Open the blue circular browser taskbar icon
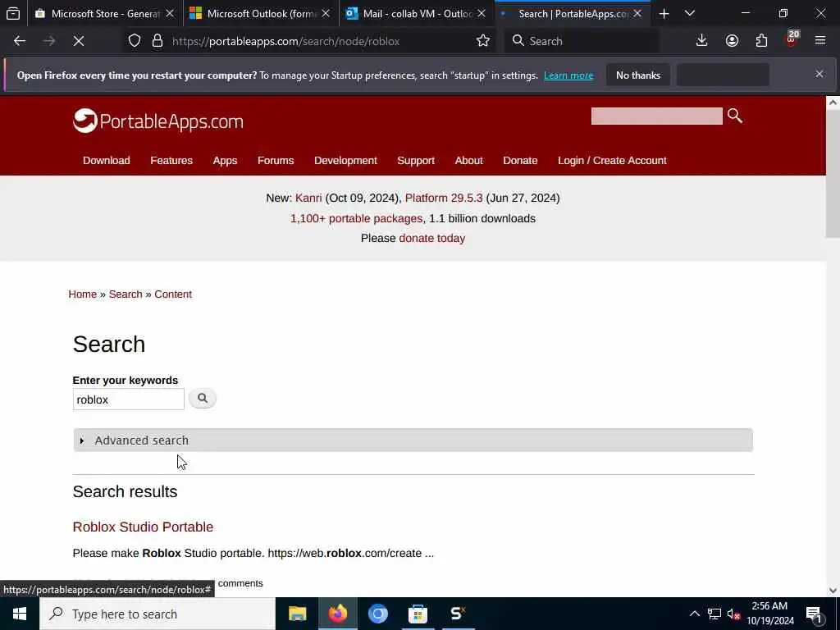 pyautogui.click(x=377, y=614)
